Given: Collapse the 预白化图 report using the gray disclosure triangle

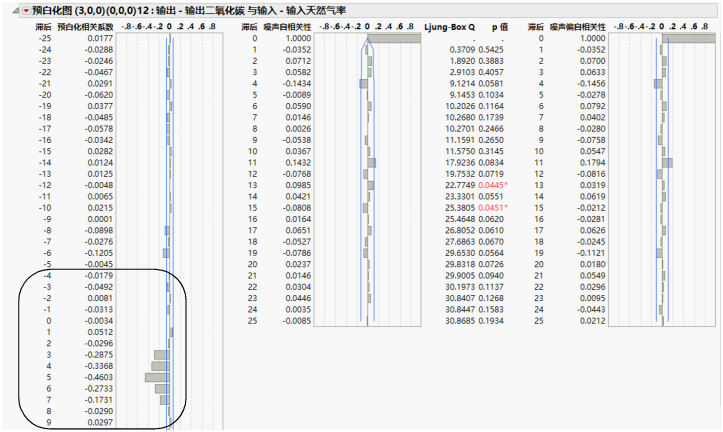Looking at the screenshot, I should click(x=16, y=11).
